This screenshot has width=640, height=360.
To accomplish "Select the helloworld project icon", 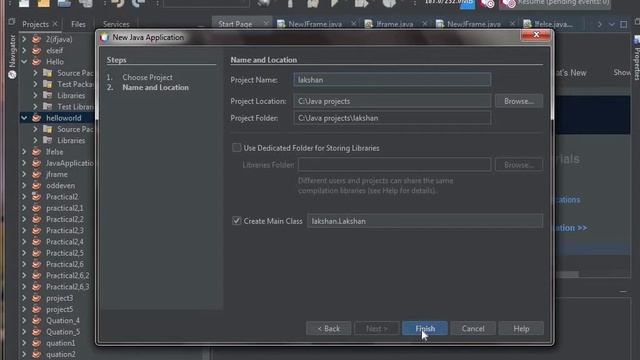I will pos(37,118).
